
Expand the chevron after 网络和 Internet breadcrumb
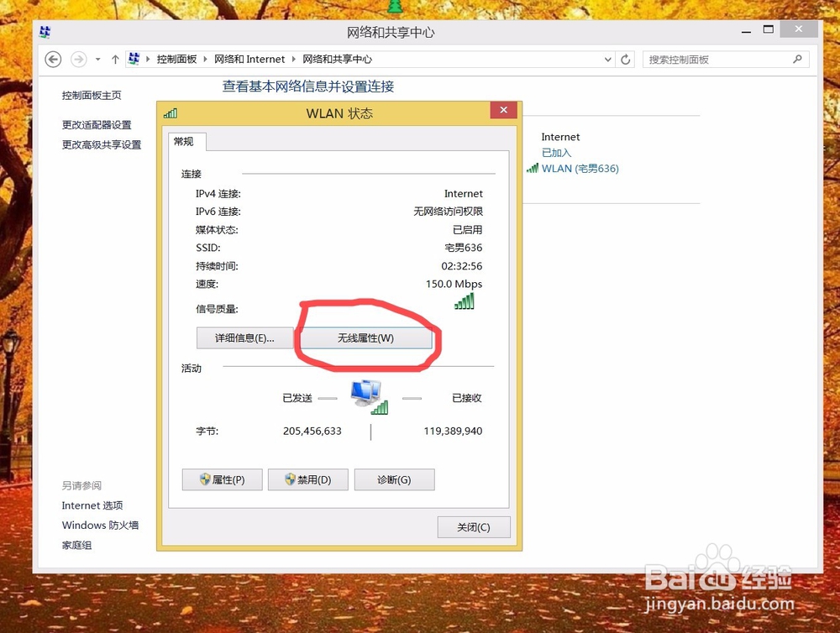(292, 59)
